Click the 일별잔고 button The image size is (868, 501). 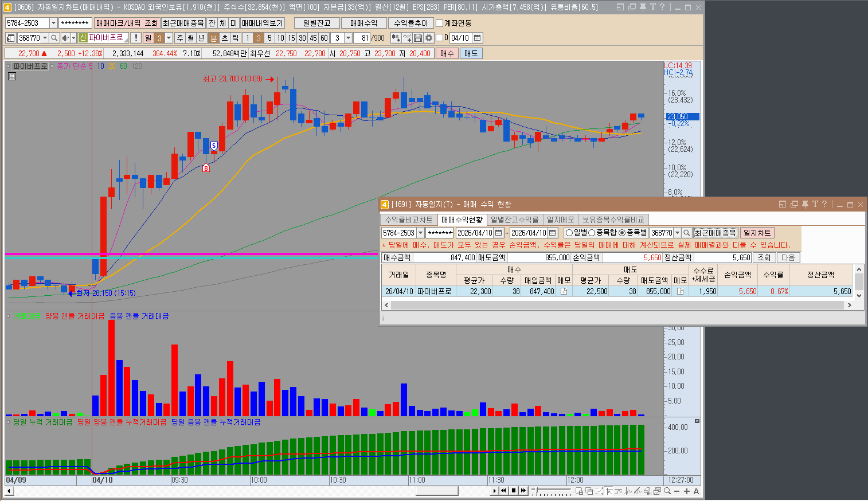click(317, 23)
